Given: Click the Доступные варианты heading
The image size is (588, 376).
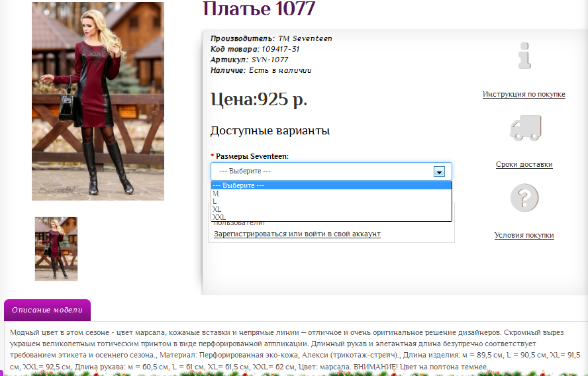Looking at the screenshot, I should click(x=270, y=130).
